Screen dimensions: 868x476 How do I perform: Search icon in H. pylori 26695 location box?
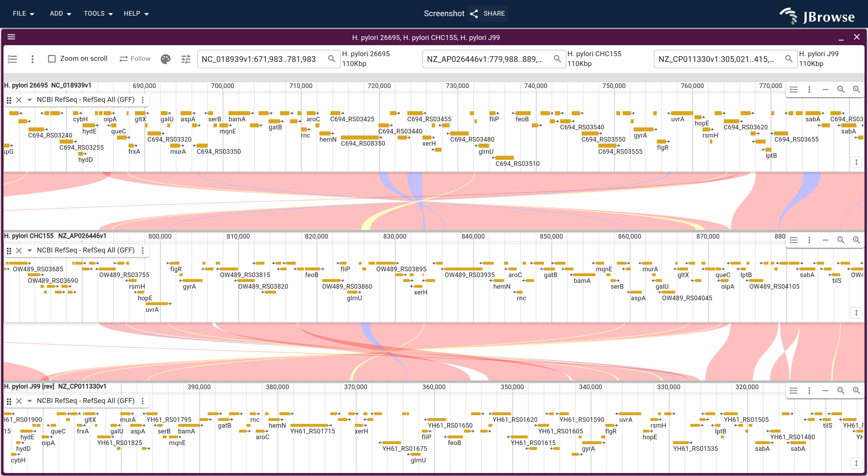coord(332,59)
